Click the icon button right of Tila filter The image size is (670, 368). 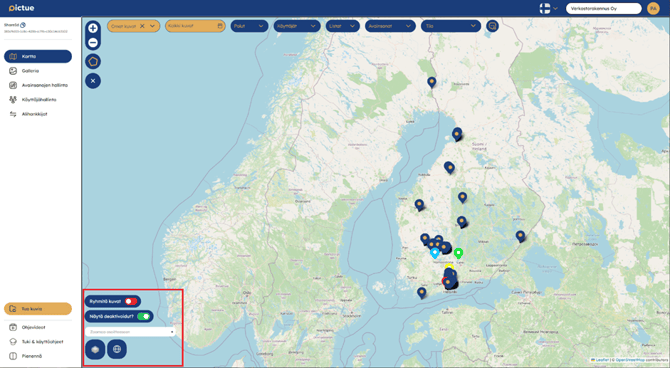tap(492, 26)
